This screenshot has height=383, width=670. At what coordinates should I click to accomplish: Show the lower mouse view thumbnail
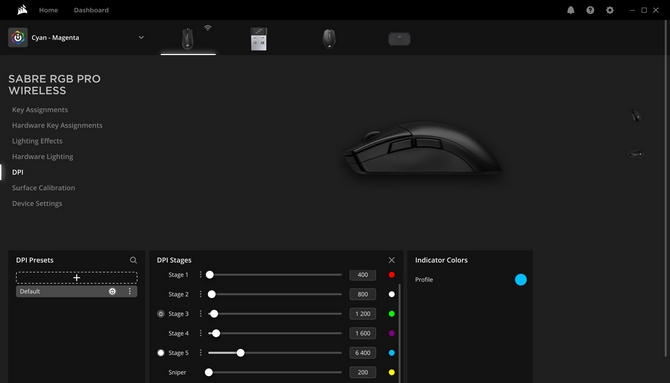coord(635,153)
